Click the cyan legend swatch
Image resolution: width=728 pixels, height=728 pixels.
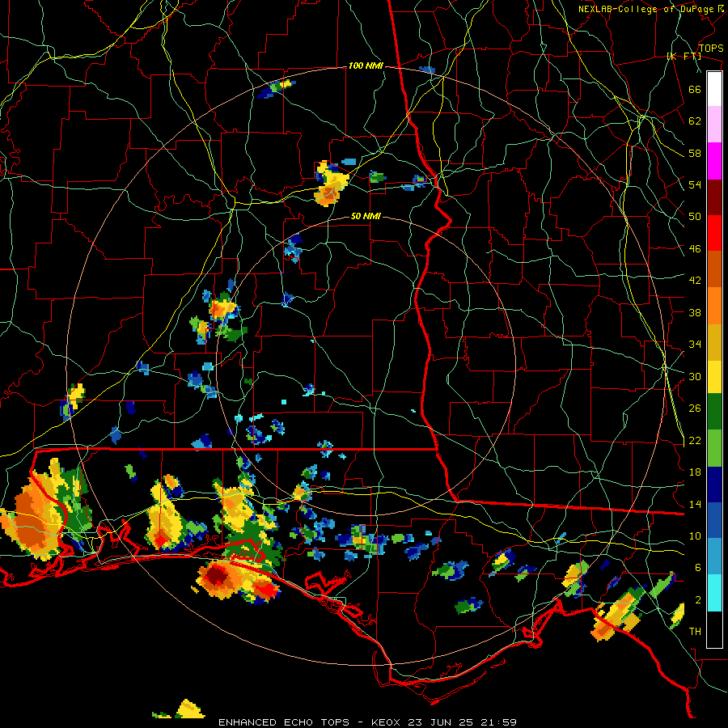click(714, 593)
